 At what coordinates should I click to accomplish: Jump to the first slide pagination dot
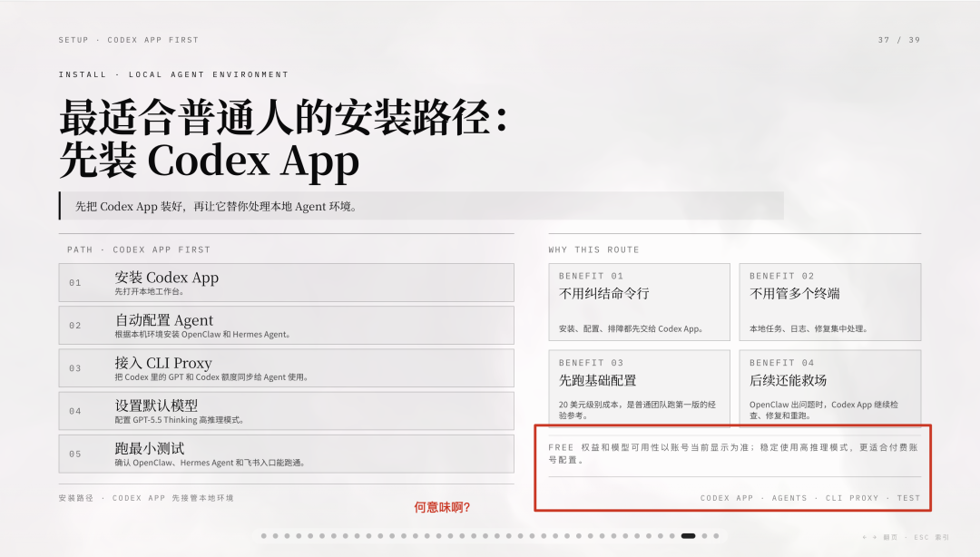264,536
